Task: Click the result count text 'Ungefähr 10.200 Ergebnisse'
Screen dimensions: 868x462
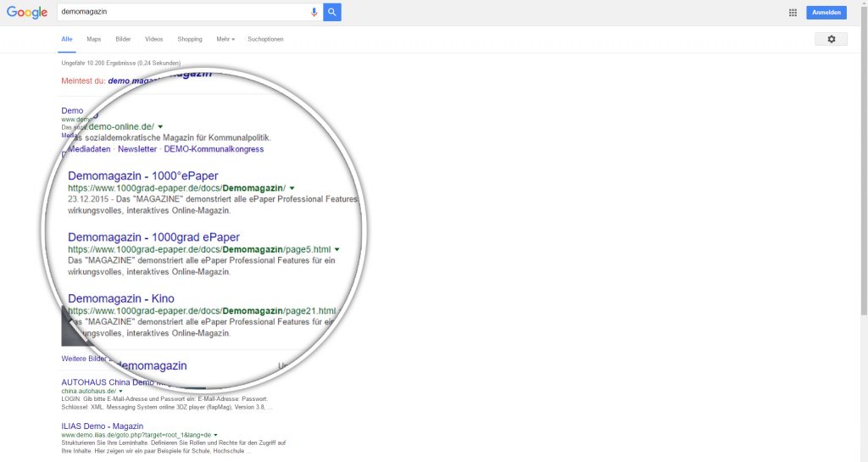Action: [120, 63]
